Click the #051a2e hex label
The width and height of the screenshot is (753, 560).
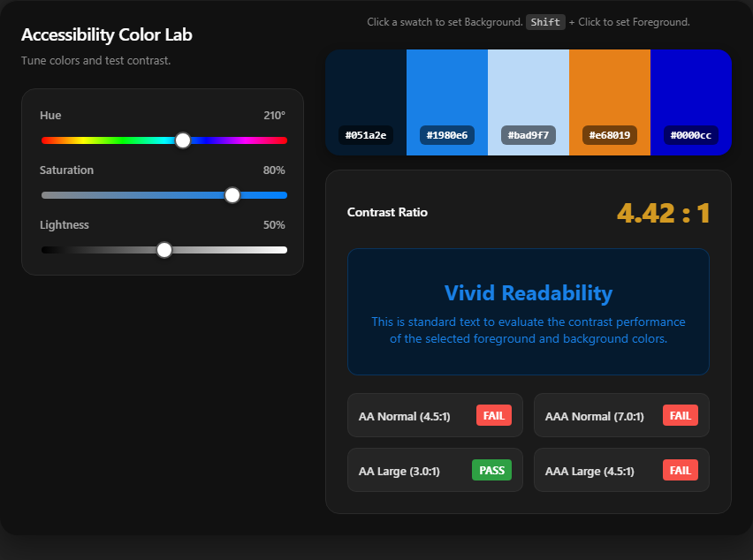coord(366,135)
